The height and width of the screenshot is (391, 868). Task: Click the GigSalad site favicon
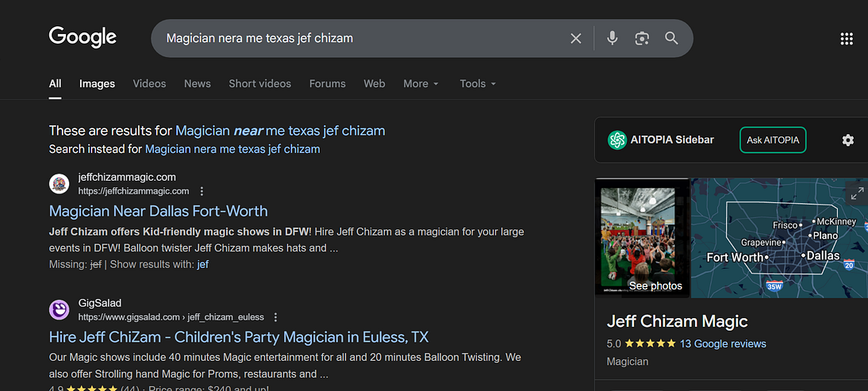(x=59, y=309)
